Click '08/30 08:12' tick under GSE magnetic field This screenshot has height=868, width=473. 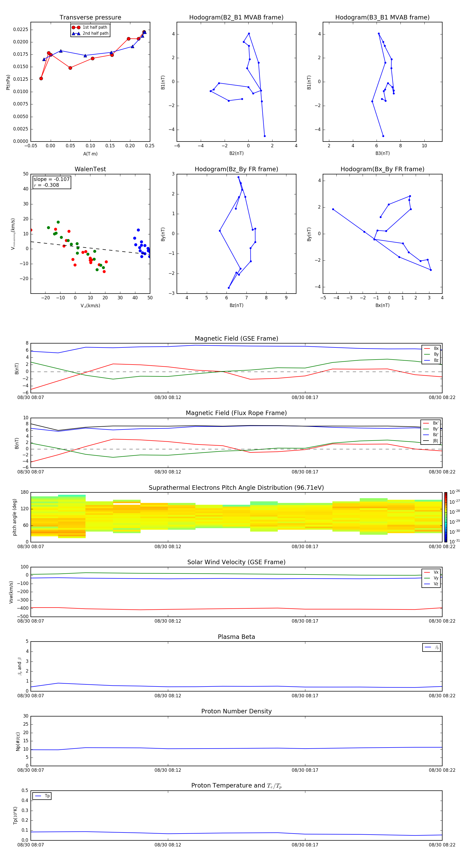[x=168, y=398]
